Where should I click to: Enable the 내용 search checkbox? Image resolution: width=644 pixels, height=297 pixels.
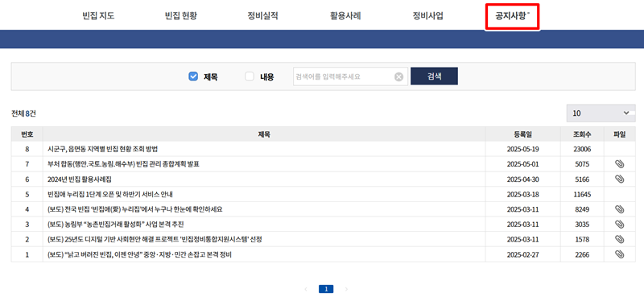250,76
